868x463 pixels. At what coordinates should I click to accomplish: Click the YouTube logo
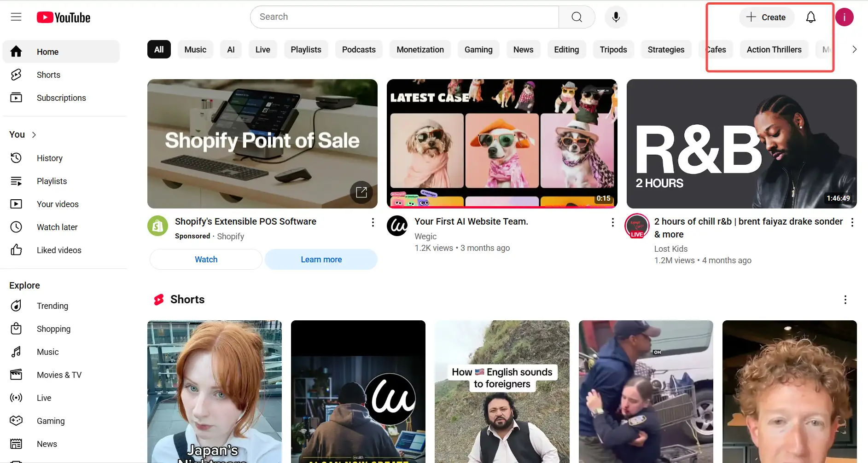(64, 17)
